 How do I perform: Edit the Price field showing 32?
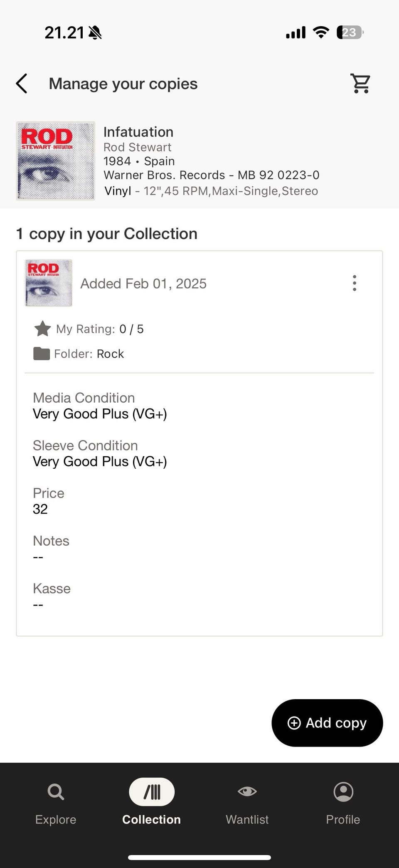40,509
